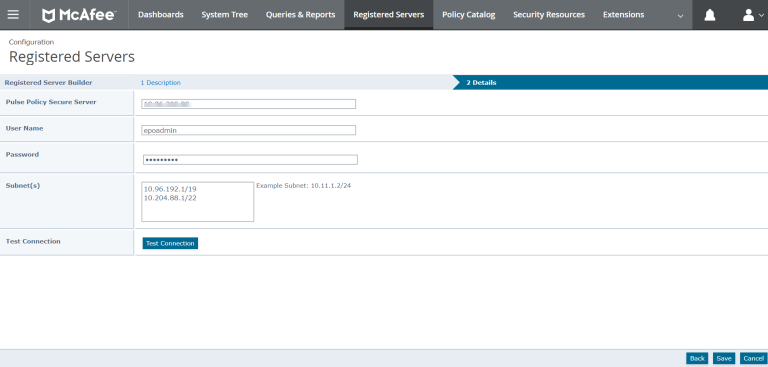Click the User Name input field
This screenshot has height=367, width=768.
(249, 130)
